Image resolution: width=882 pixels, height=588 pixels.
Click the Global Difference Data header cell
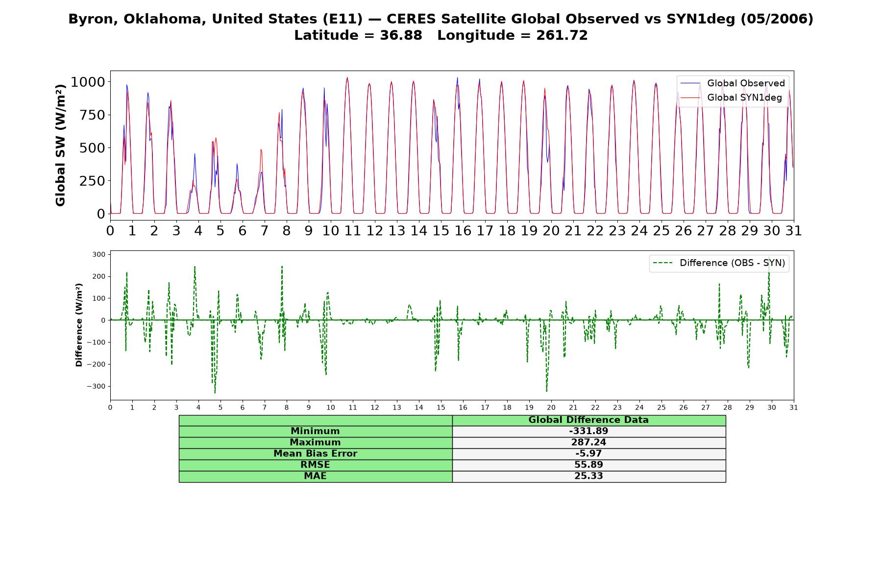pyautogui.click(x=589, y=420)
